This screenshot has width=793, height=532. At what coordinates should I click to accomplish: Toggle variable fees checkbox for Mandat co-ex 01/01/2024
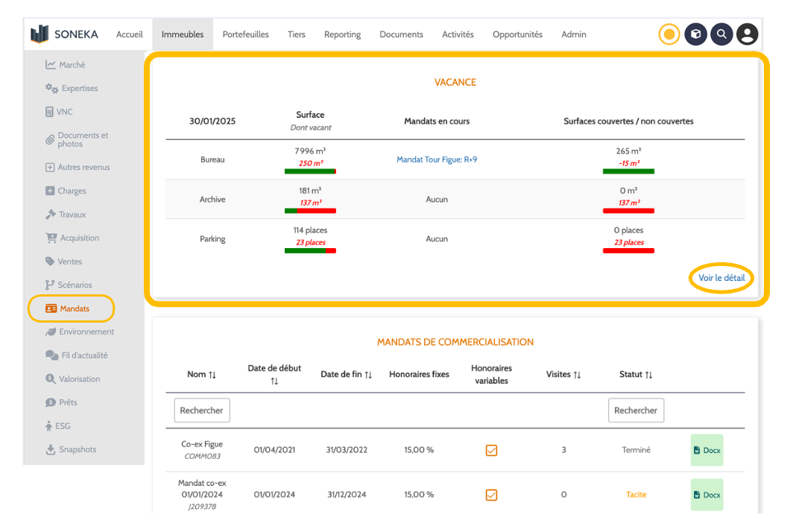pyautogui.click(x=491, y=495)
